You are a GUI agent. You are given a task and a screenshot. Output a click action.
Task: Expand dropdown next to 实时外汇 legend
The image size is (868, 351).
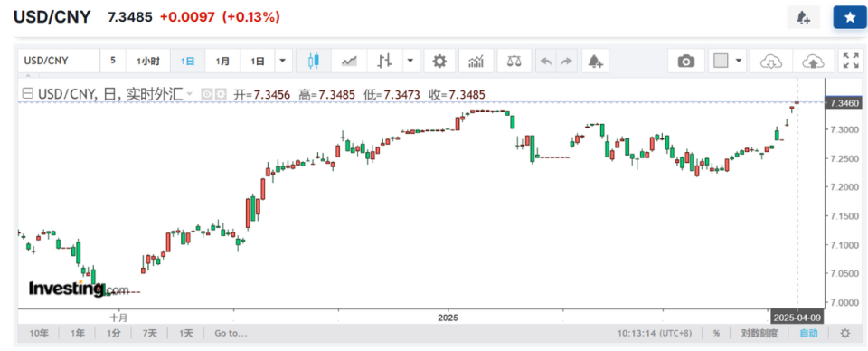(190, 95)
